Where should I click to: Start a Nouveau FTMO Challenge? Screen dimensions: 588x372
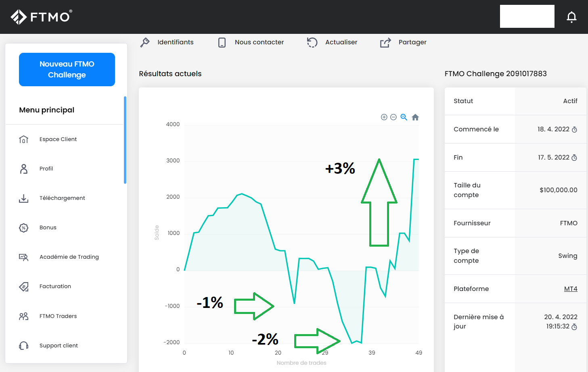67,69
